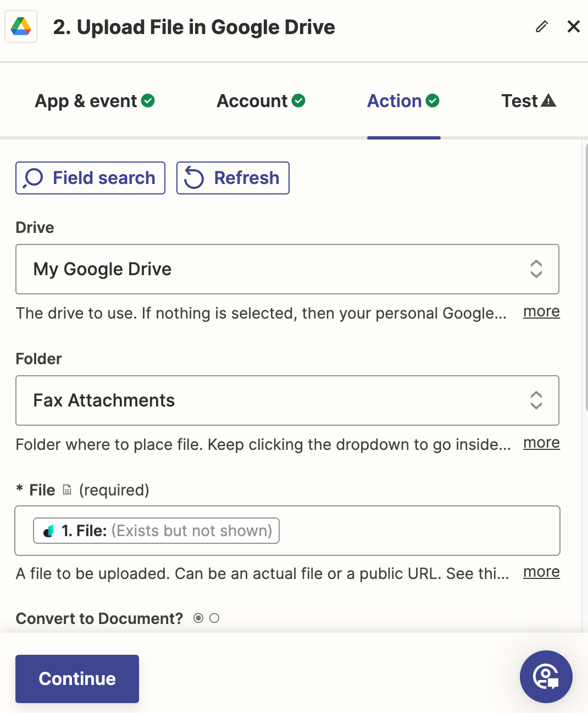
Task: Select the second Convert to Document radio option
Action: click(214, 618)
